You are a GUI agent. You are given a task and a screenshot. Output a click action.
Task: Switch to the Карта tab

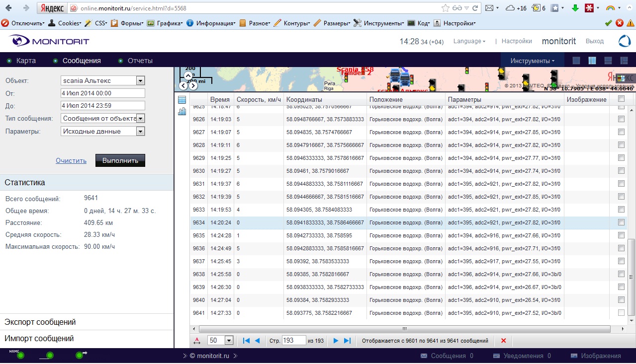(26, 61)
